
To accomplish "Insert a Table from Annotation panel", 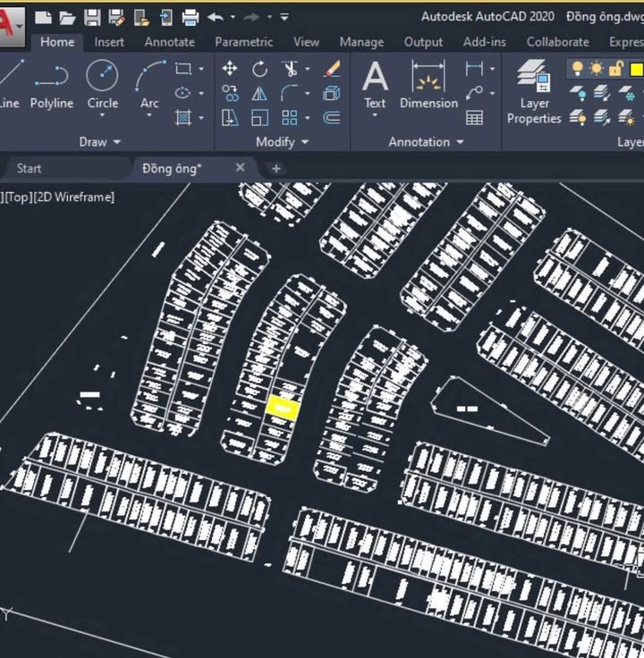I will tap(474, 117).
